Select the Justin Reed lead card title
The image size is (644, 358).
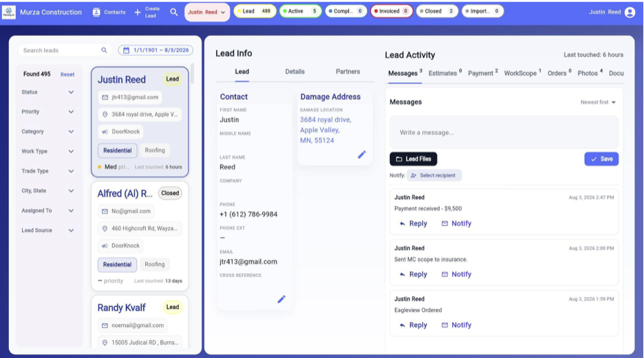point(122,79)
